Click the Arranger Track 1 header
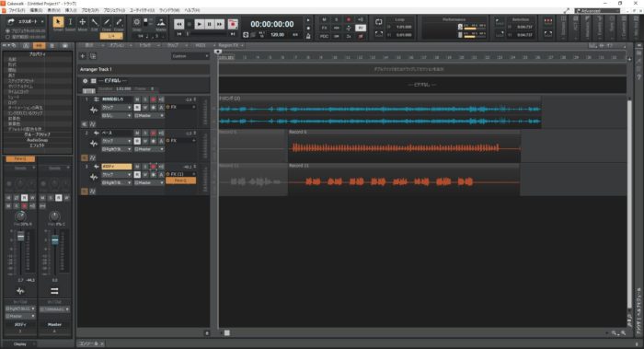Viewport: 644px width, 349px height. (x=144, y=69)
